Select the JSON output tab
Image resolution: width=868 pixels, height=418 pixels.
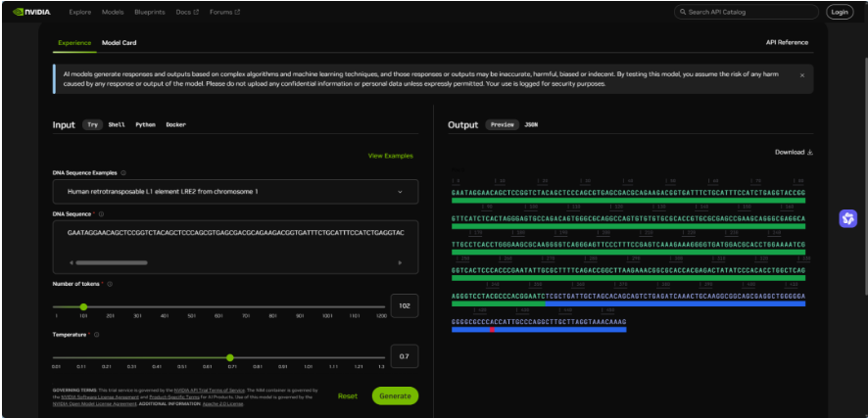(531, 125)
